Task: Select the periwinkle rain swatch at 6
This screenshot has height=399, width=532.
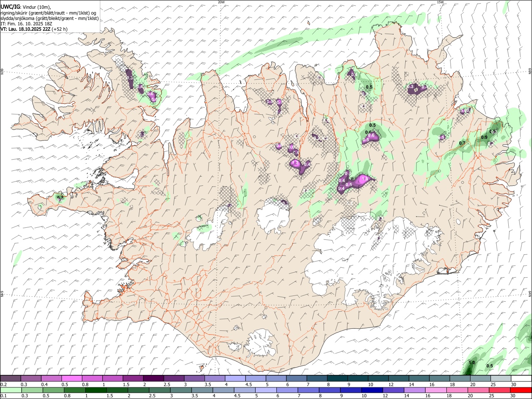Action: point(288,390)
